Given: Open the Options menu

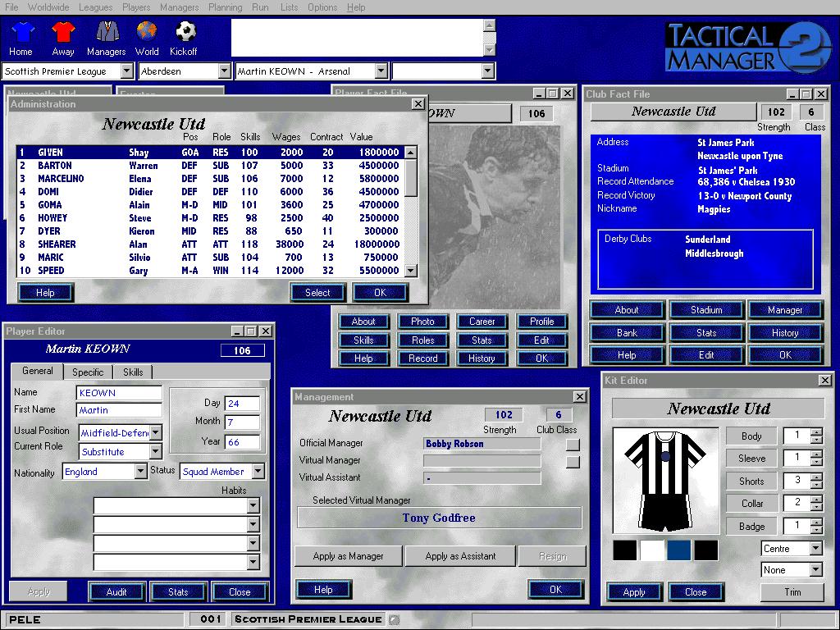Looking at the screenshot, I should 322,7.
